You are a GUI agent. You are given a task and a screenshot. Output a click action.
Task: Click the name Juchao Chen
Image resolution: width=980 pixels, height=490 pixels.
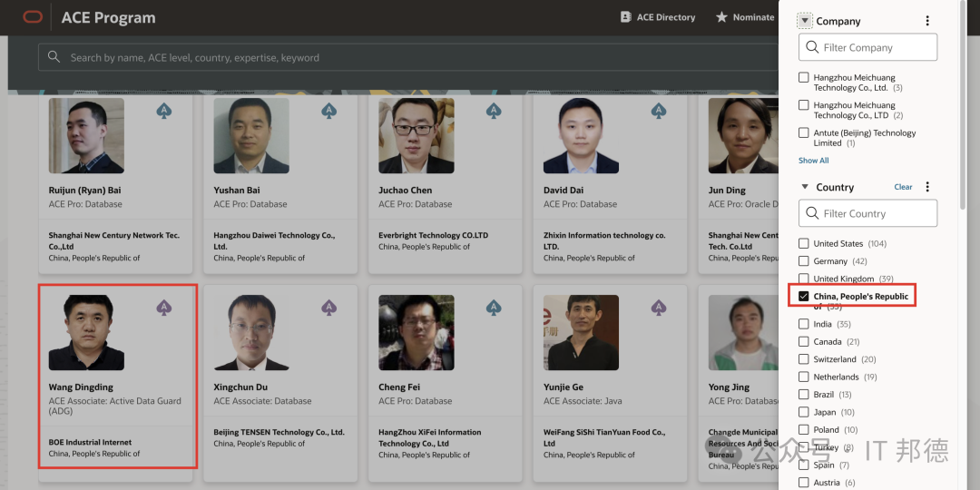coord(405,190)
